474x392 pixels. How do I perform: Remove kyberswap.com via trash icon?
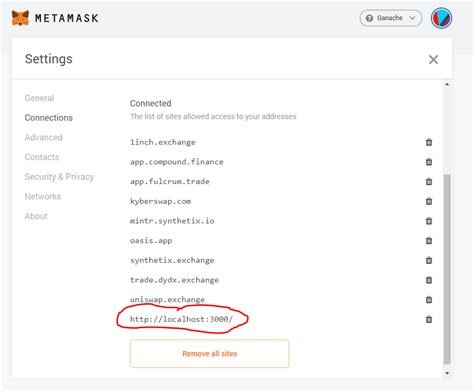[429, 201]
